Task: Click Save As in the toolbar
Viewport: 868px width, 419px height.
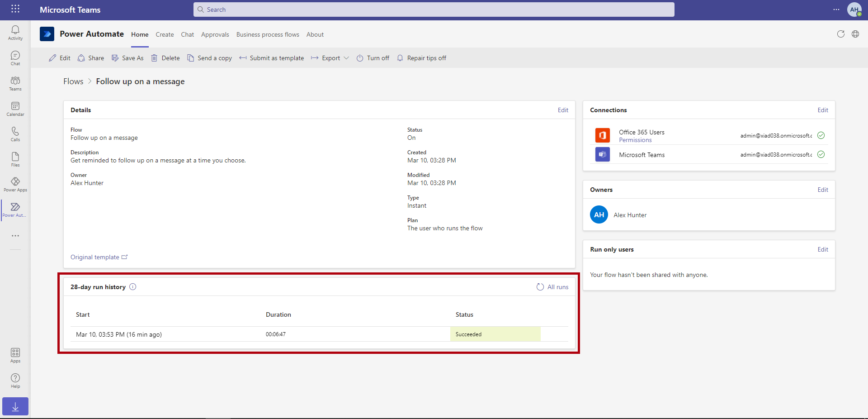Action: (127, 58)
